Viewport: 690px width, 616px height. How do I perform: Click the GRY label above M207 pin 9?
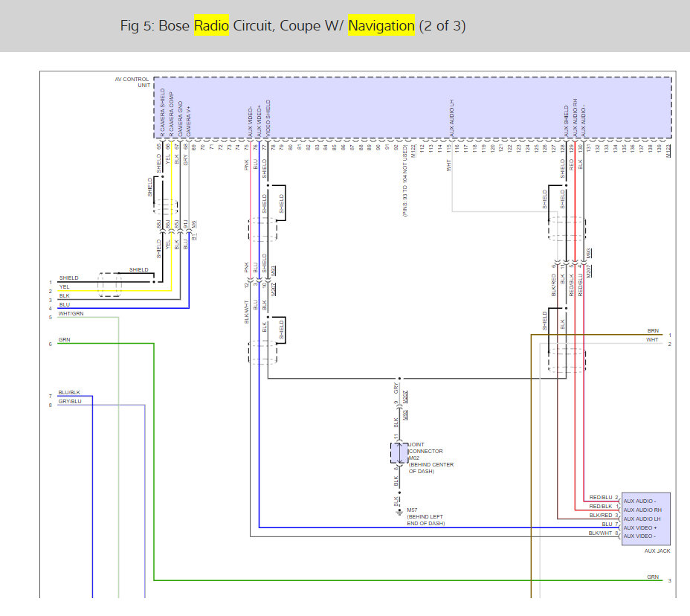[396, 388]
